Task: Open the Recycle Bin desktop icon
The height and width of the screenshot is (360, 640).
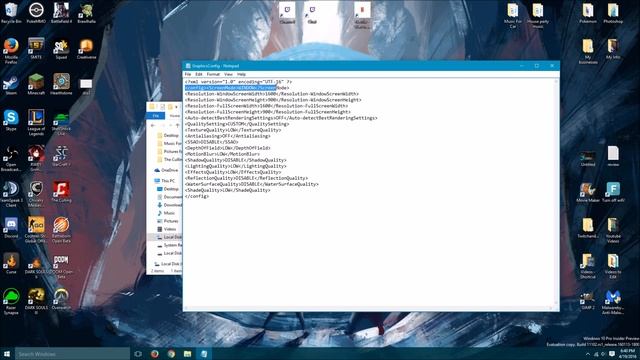Action: (11, 13)
